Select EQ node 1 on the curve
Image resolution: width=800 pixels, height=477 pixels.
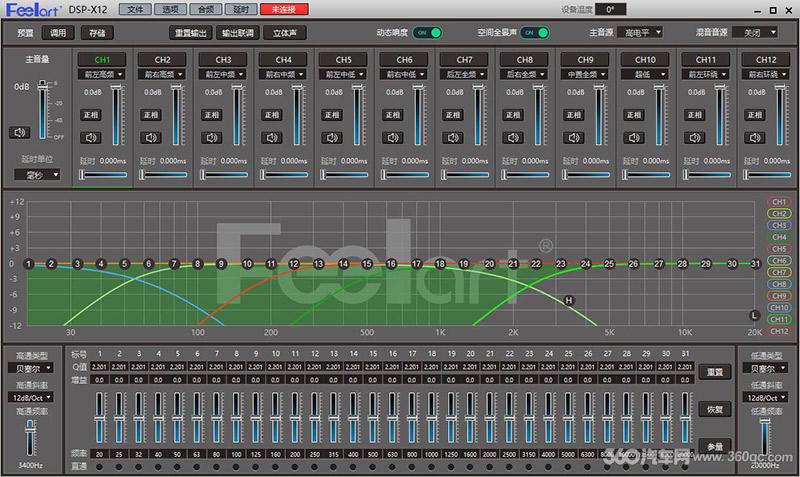tap(29, 264)
